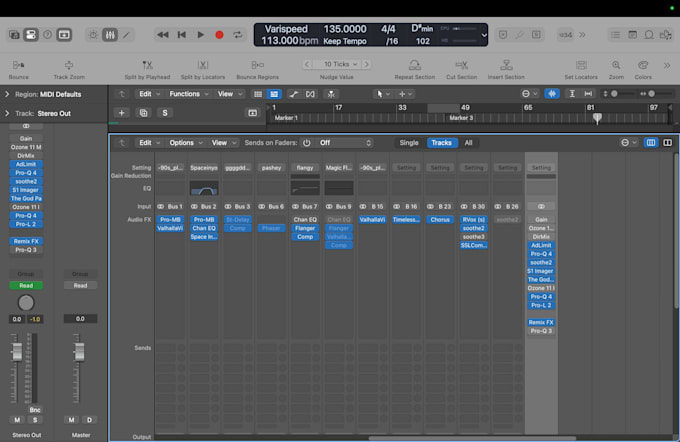Open the Editors pencil button
This screenshot has width=680, height=442.
[x=127, y=35]
